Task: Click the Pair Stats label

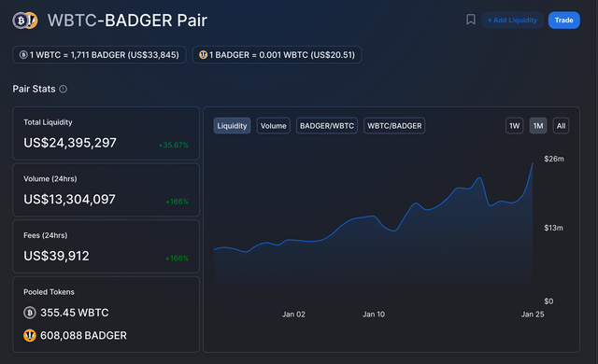Action: pos(34,89)
